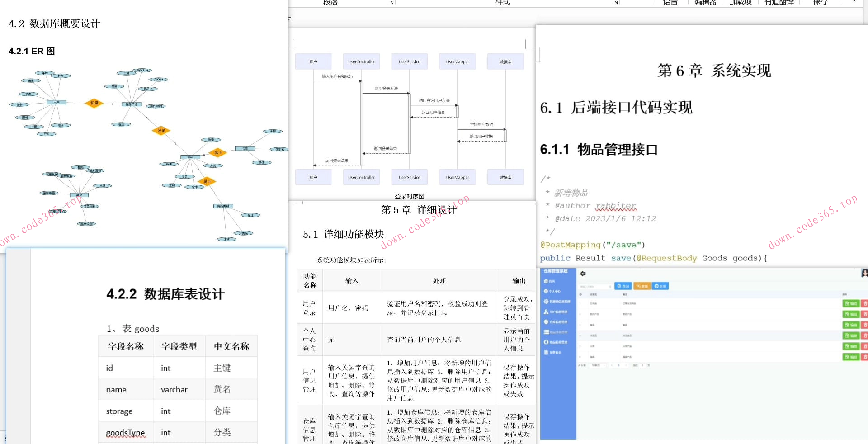Screen dimensions: 868x444
Task: Collapse the sidebar via the fold icon
Action: (x=582, y=274)
